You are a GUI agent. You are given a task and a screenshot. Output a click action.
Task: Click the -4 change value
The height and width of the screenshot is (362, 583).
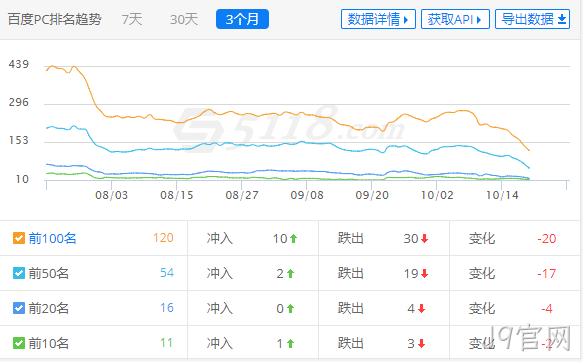tap(547, 308)
